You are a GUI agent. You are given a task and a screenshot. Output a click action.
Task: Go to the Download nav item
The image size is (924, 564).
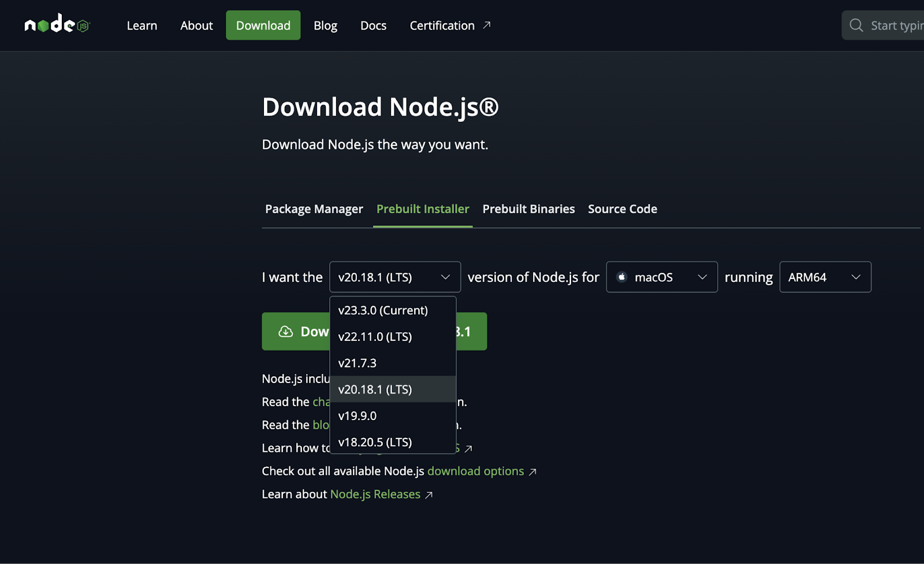coord(263,25)
